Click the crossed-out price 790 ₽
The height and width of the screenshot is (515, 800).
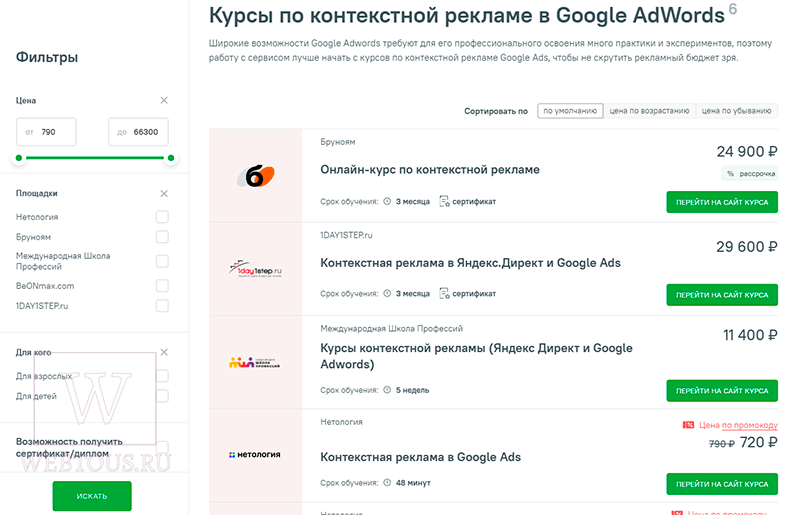(x=721, y=444)
